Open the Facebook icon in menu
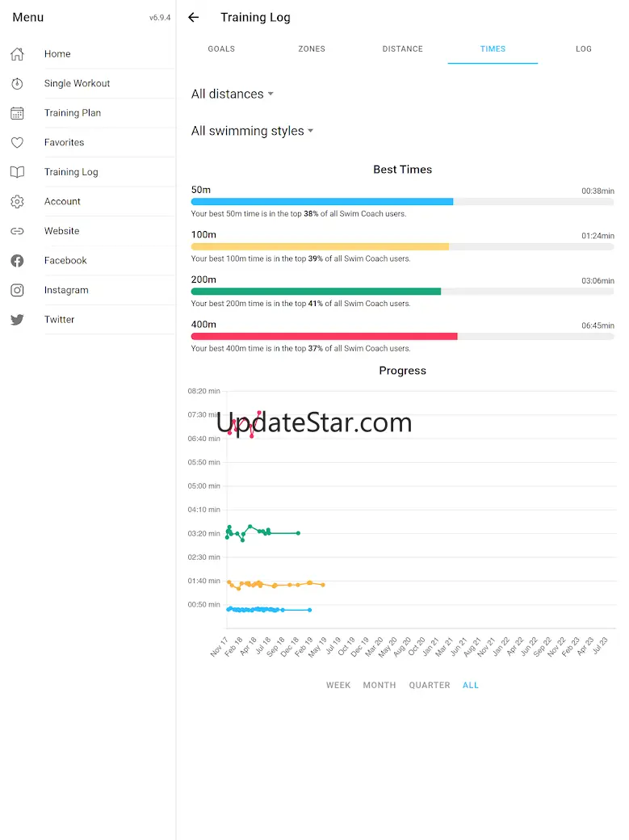This screenshot has height=840, width=629. pyautogui.click(x=17, y=261)
